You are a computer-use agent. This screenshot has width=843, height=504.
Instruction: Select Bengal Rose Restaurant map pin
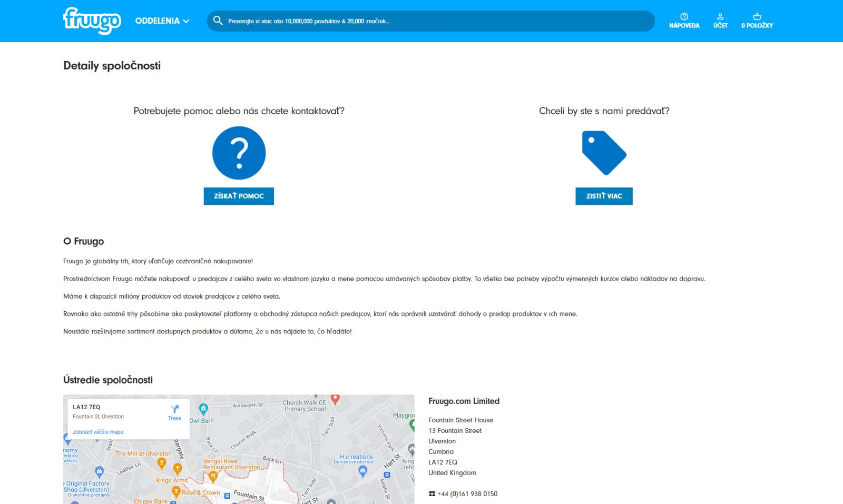[x=213, y=477]
